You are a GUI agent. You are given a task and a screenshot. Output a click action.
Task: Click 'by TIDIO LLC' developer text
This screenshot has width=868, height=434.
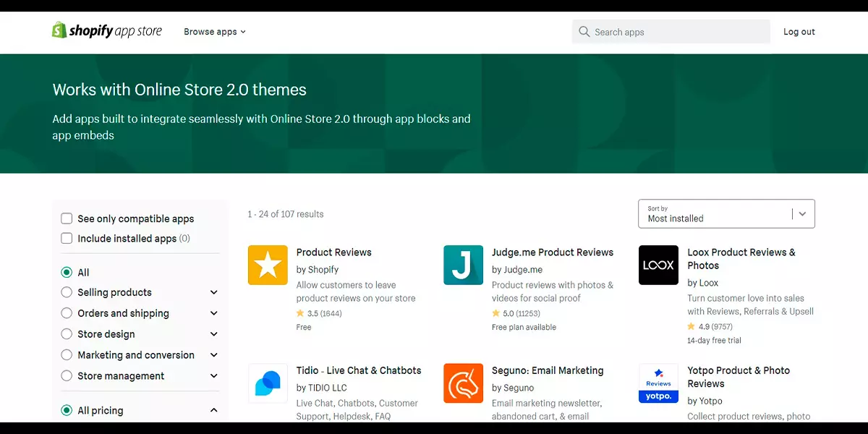(x=321, y=388)
